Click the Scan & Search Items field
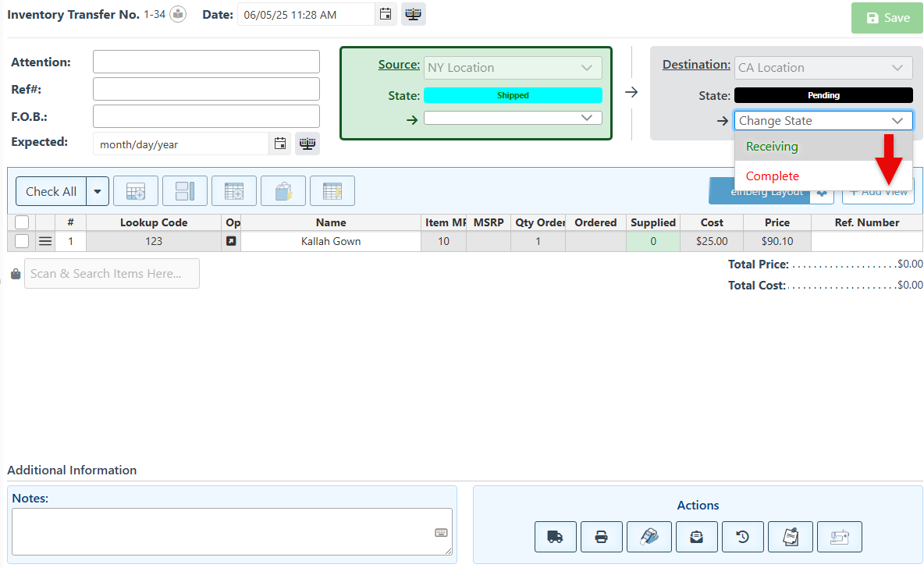 coord(112,274)
